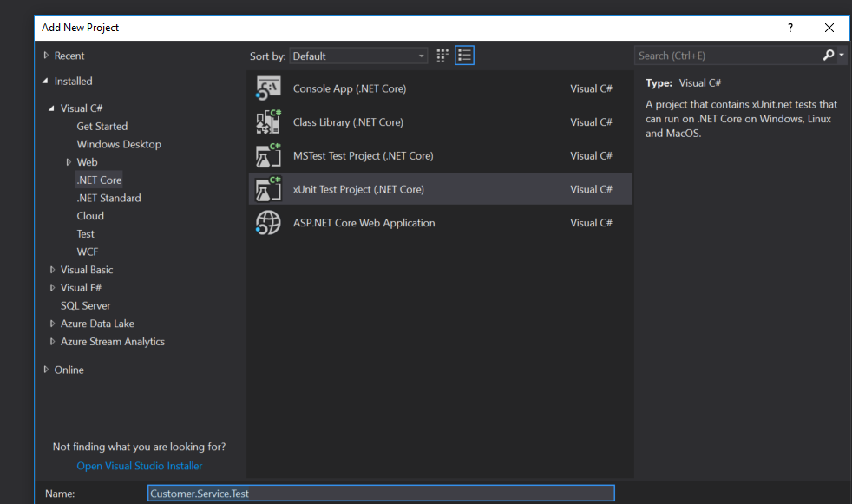Screen dimensions: 852x504
Task: Click the Azure Stream Analytics label
Action: coord(113,342)
